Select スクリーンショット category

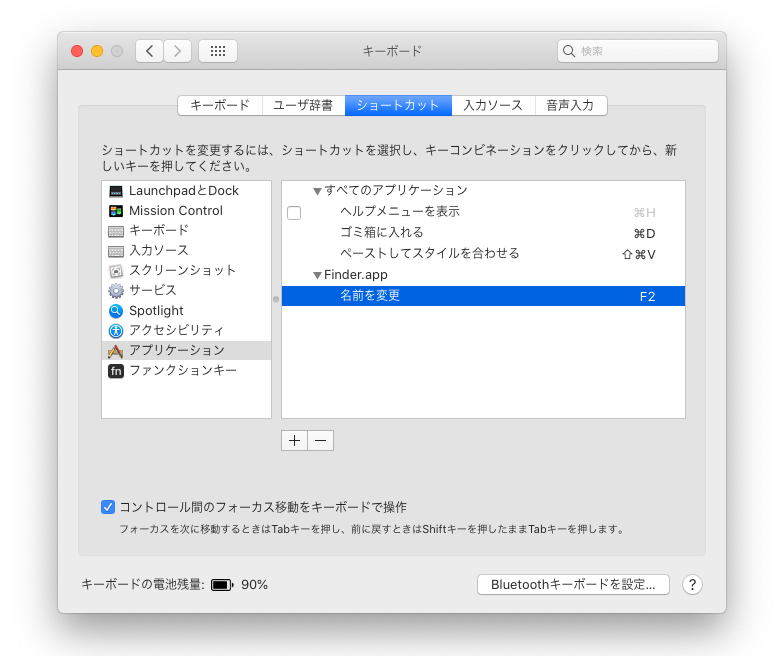pyautogui.click(x=187, y=271)
